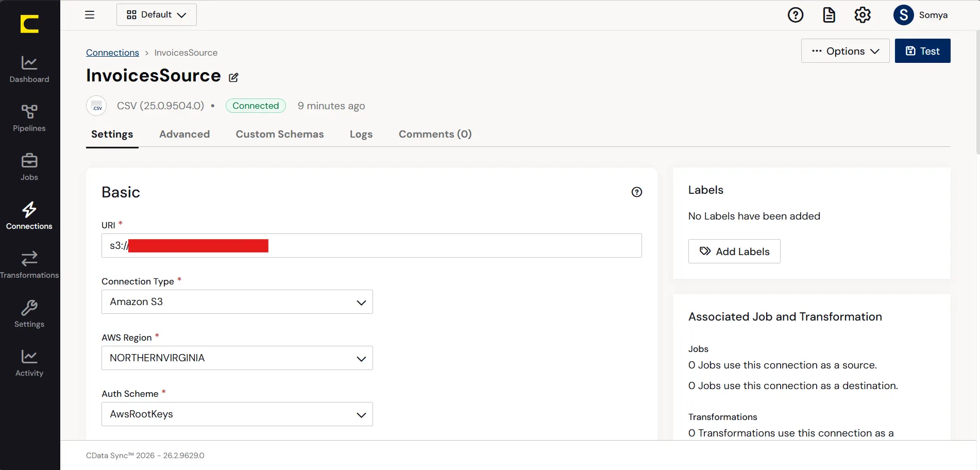The image size is (980, 470).
Task: Switch to the Settings tab
Action: click(112, 135)
